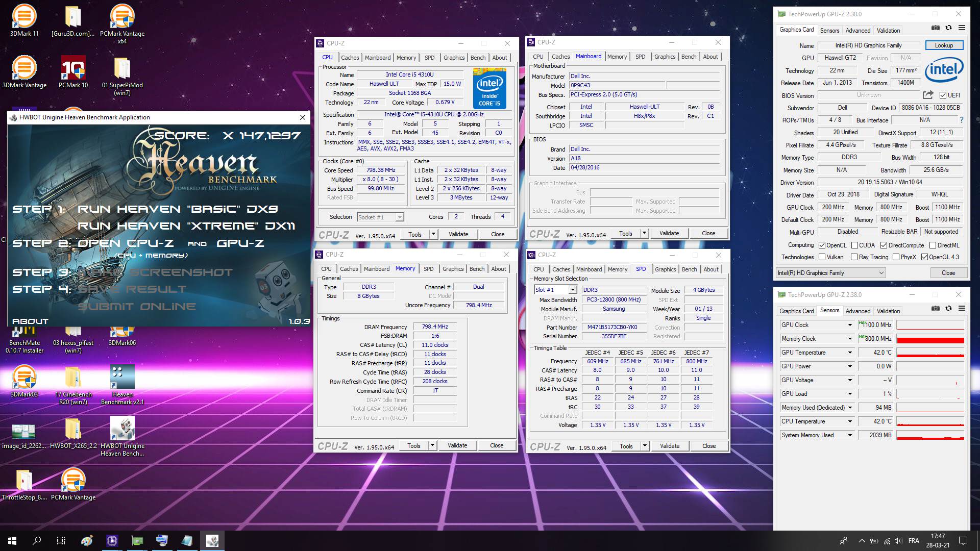Toggle the DirectCompute checkbox
This screenshot has width=980, height=551.
pyautogui.click(x=884, y=245)
